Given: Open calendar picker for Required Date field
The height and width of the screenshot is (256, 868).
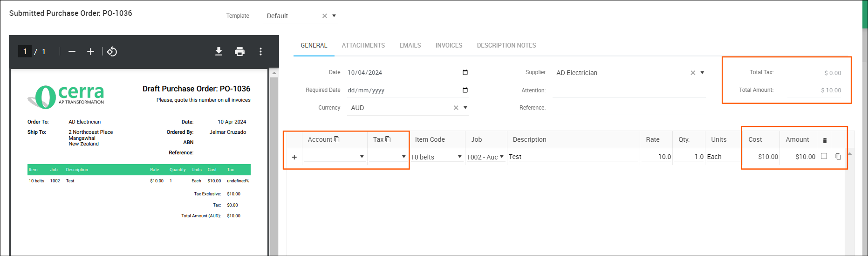Looking at the screenshot, I should point(465,90).
